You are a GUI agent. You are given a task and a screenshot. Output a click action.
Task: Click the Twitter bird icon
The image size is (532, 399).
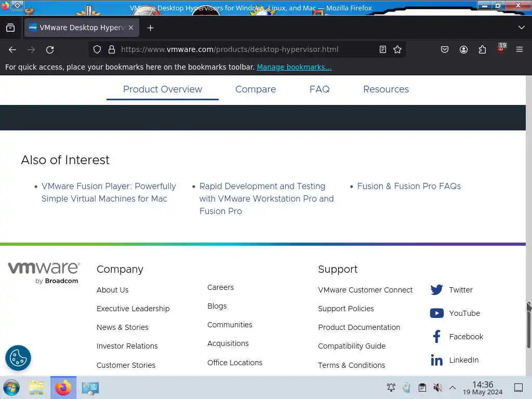tap(436, 290)
